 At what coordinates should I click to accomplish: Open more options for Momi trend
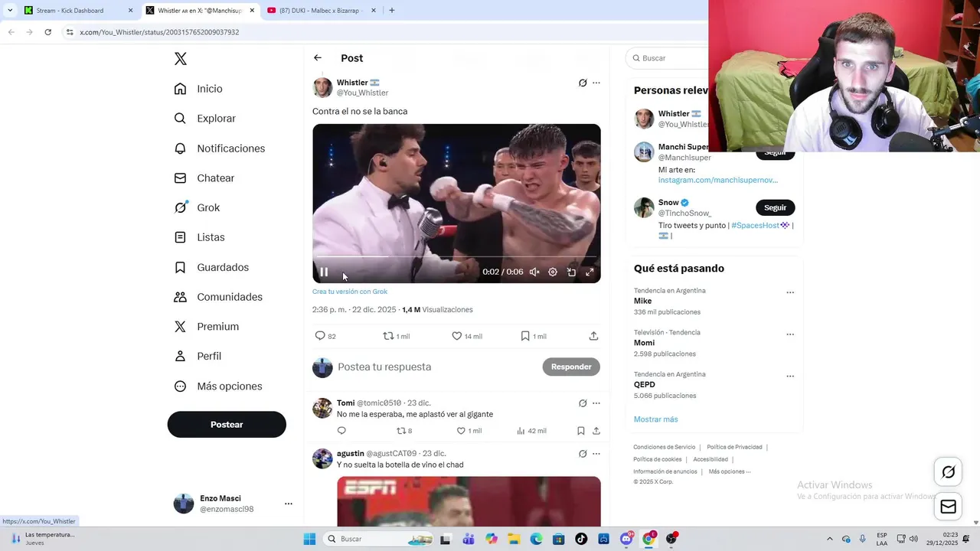pyautogui.click(x=790, y=334)
